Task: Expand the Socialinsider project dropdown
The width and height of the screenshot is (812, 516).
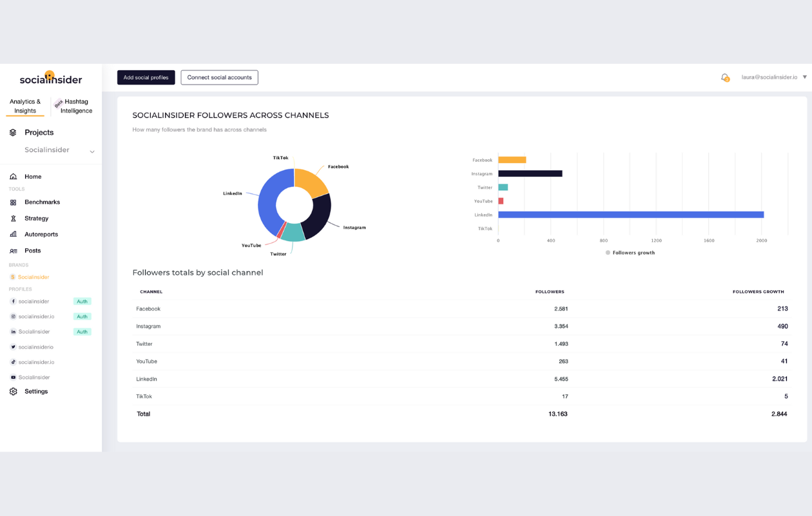Action: coord(92,152)
